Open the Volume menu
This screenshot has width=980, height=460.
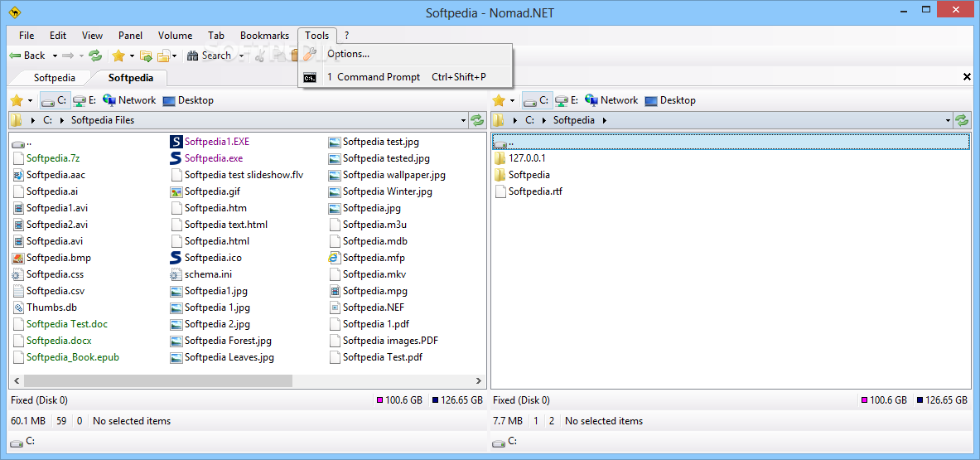point(176,36)
